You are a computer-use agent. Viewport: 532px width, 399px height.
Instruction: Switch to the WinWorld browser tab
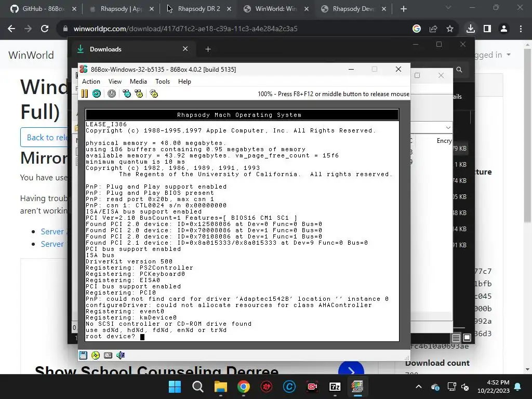click(x=276, y=9)
